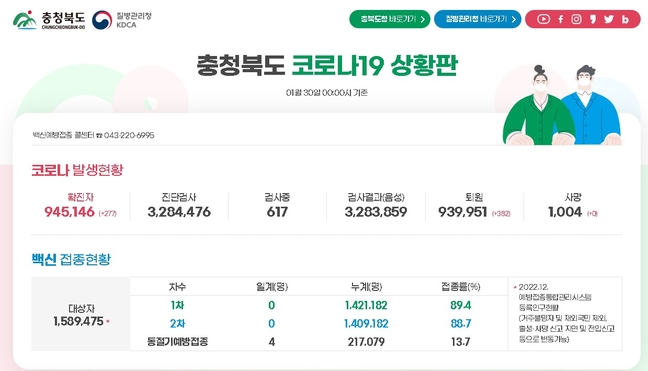Click the 충청북도 logo
Viewport: 648px width, 371px height.
(49, 20)
